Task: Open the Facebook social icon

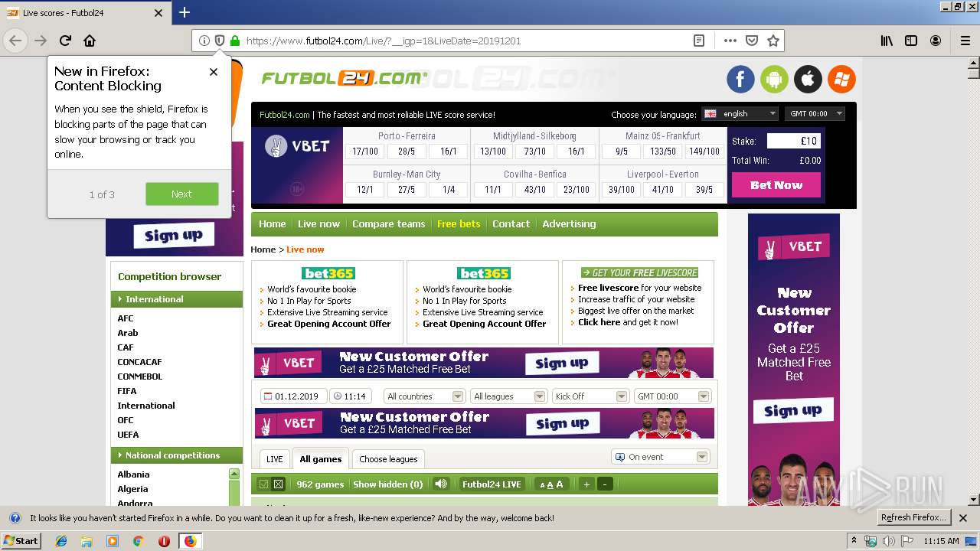Action: 740,79
